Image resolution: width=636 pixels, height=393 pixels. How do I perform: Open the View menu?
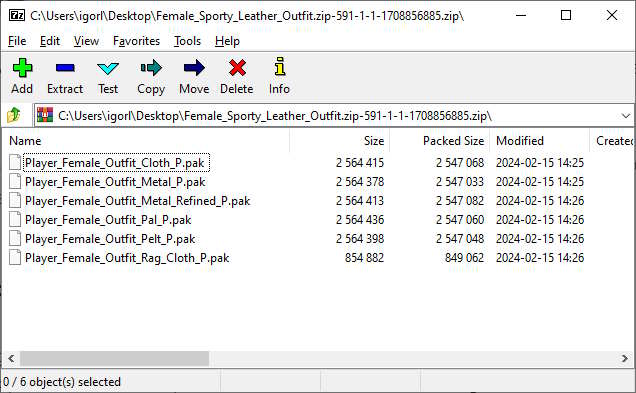pos(86,41)
